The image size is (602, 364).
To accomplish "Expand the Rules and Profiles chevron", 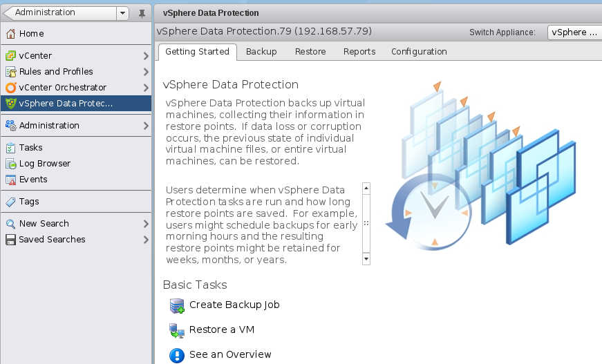I will (x=146, y=72).
